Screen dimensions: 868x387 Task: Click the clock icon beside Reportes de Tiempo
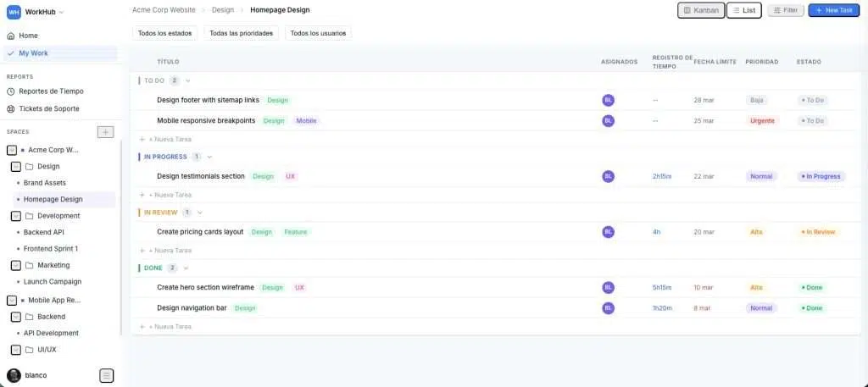10,91
